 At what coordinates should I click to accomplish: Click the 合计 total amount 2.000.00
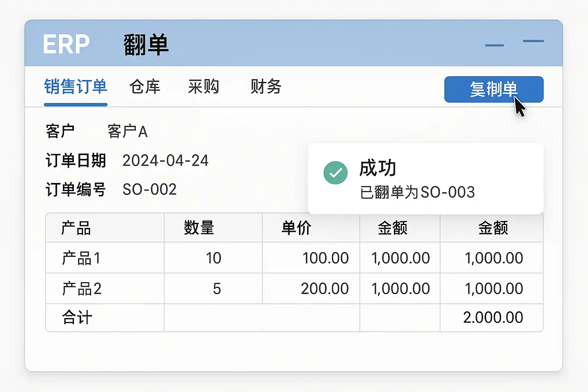[493, 317]
